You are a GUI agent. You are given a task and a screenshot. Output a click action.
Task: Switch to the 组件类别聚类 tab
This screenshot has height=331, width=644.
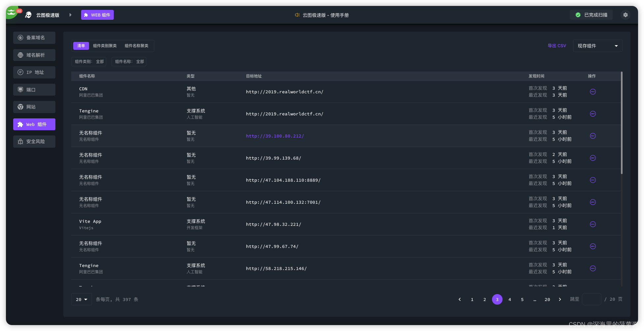coord(105,46)
